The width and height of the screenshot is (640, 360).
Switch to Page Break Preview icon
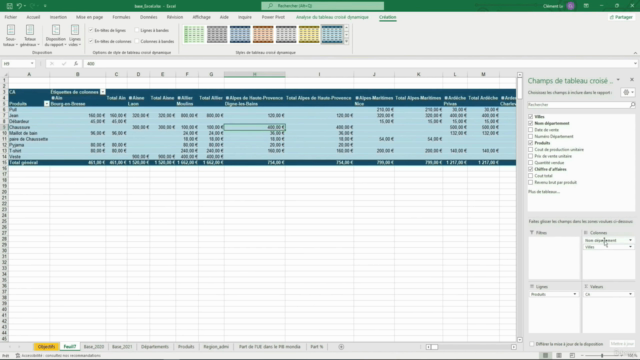pos(572,356)
